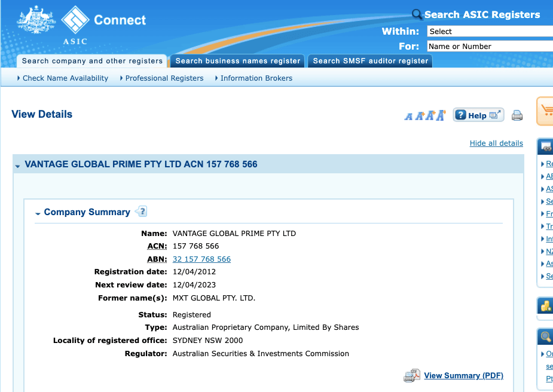Switch to Search SMSF auditor register tab
Image resolution: width=553 pixels, height=392 pixels.
click(x=370, y=61)
